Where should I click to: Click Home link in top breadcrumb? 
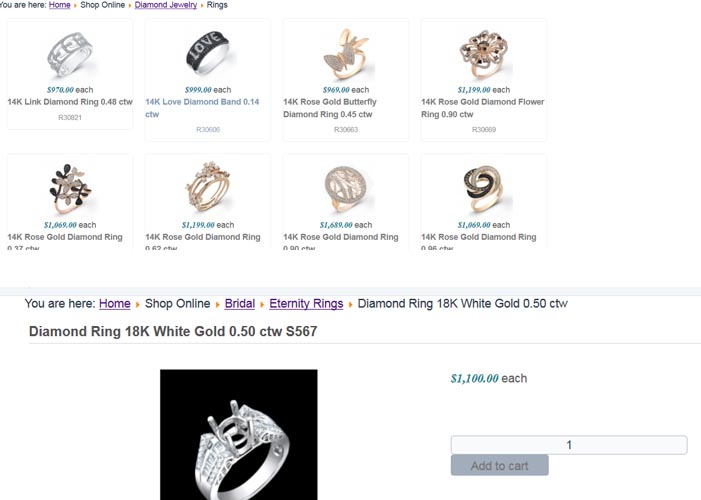59,5
